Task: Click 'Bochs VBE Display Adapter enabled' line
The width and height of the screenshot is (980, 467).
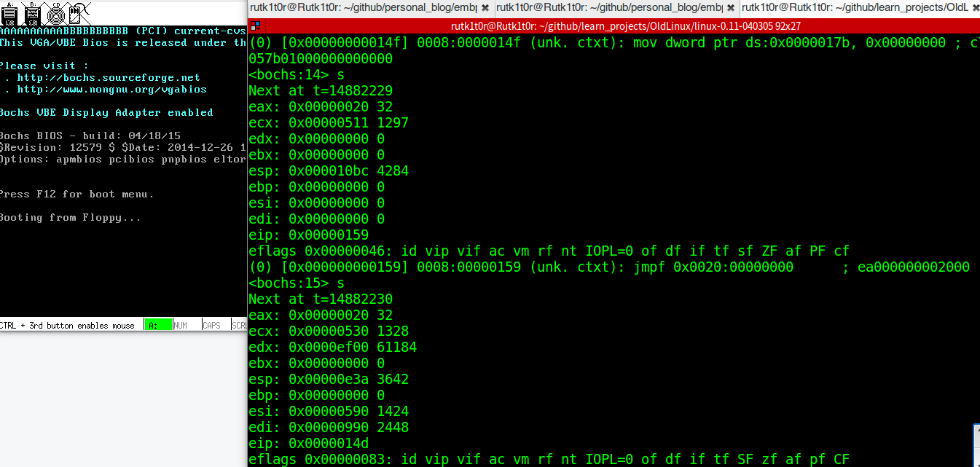Action: click(x=106, y=112)
